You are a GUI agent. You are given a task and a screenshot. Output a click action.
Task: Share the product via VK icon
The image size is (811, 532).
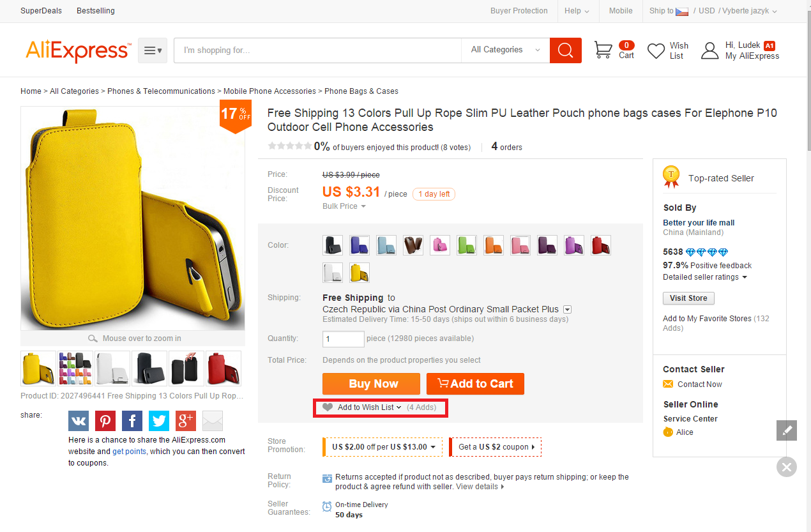coord(79,421)
